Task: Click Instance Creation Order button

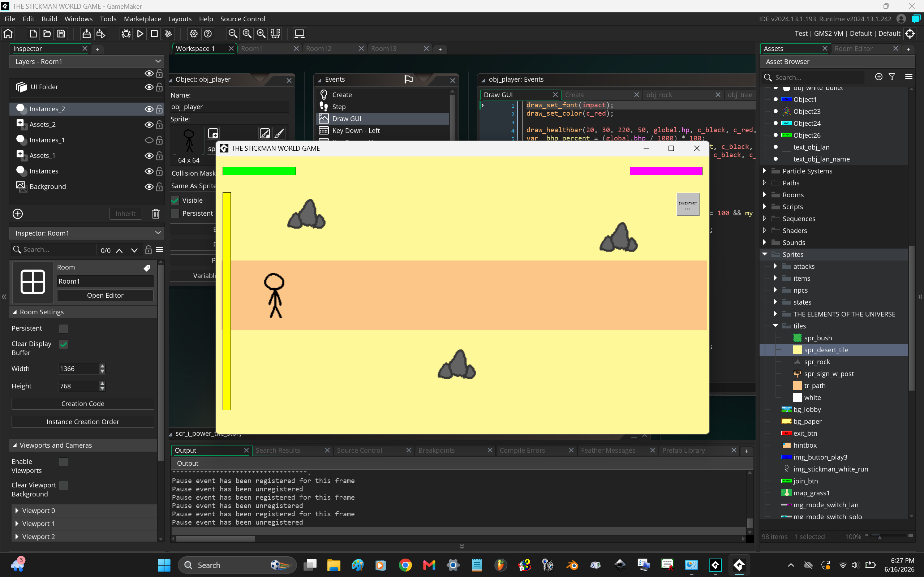Action: click(x=83, y=422)
